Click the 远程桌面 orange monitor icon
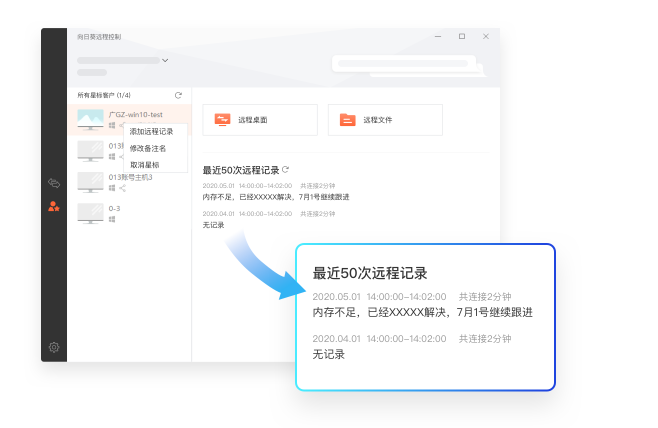 (x=222, y=120)
